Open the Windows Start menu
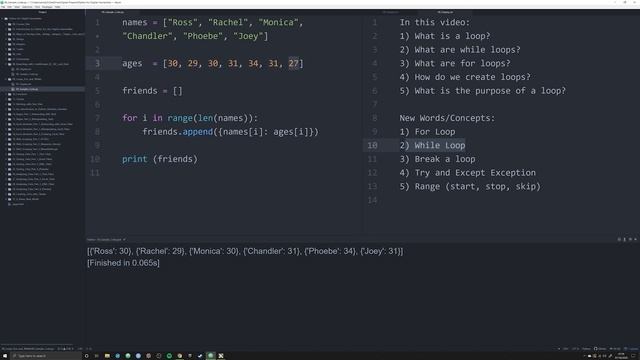Screen dimensions: 640x360 (4, 356)
